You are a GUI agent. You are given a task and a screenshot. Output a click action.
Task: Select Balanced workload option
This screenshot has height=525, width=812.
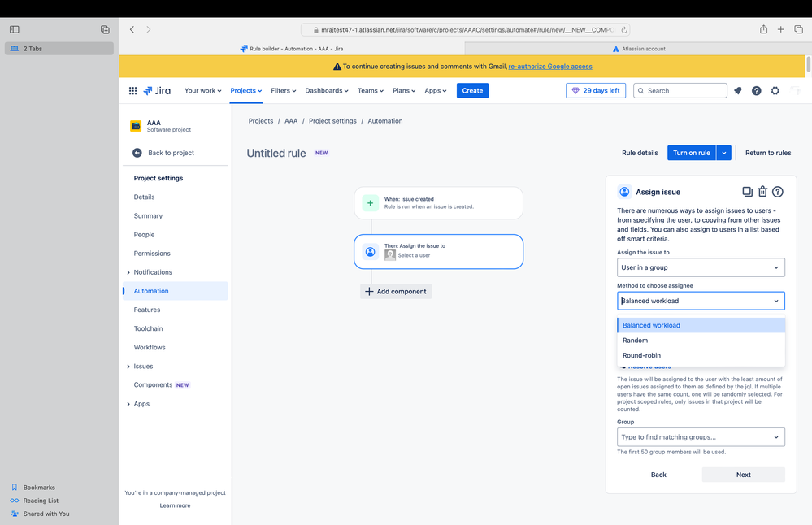(x=701, y=325)
